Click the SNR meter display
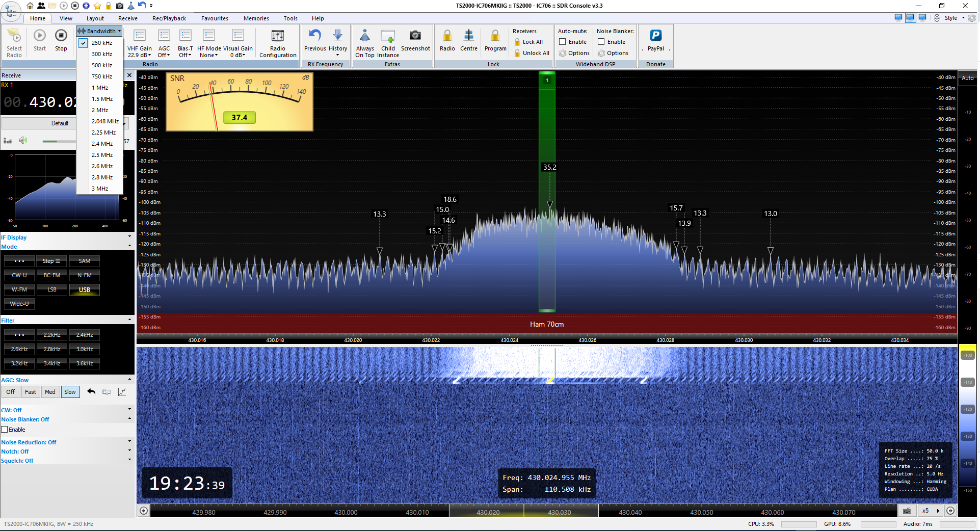980x531 pixels. point(240,102)
